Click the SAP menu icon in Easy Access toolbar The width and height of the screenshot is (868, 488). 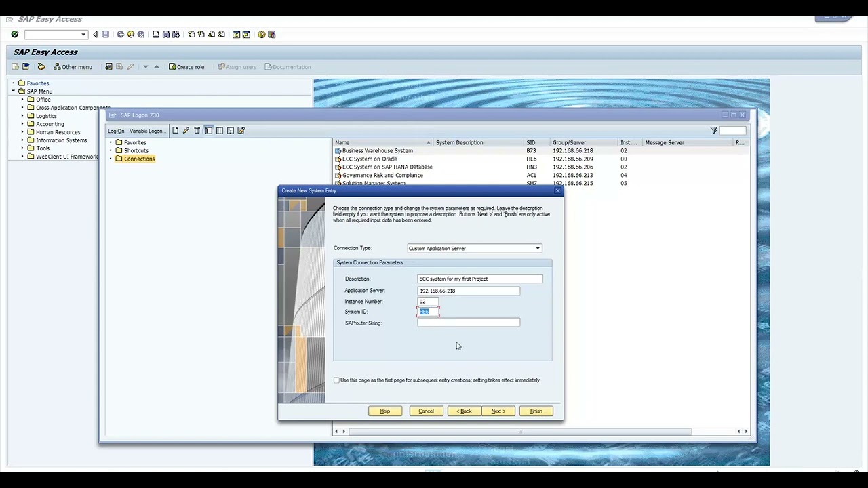26,66
